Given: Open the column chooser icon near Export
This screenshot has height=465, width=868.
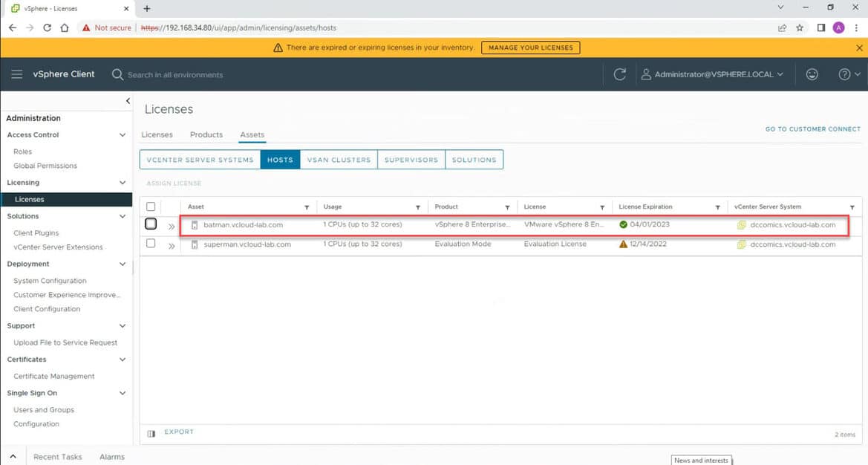Looking at the screenshot, I should pos(151,434).
